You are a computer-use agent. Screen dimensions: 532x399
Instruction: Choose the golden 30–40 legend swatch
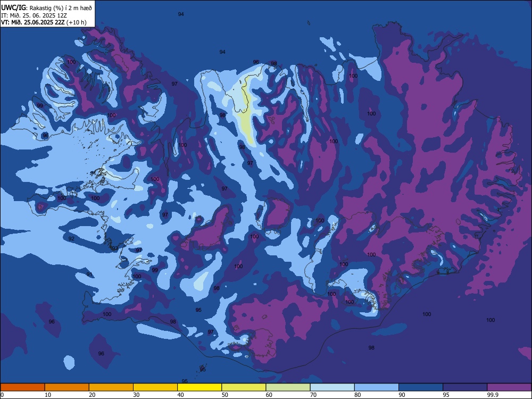pyautogui.click(x=155, y=387)
